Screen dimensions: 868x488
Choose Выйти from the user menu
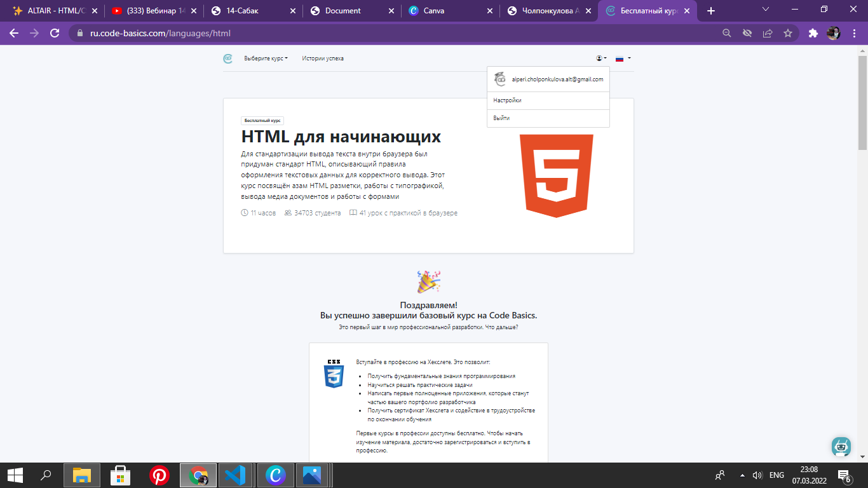[x=548, y=118]
